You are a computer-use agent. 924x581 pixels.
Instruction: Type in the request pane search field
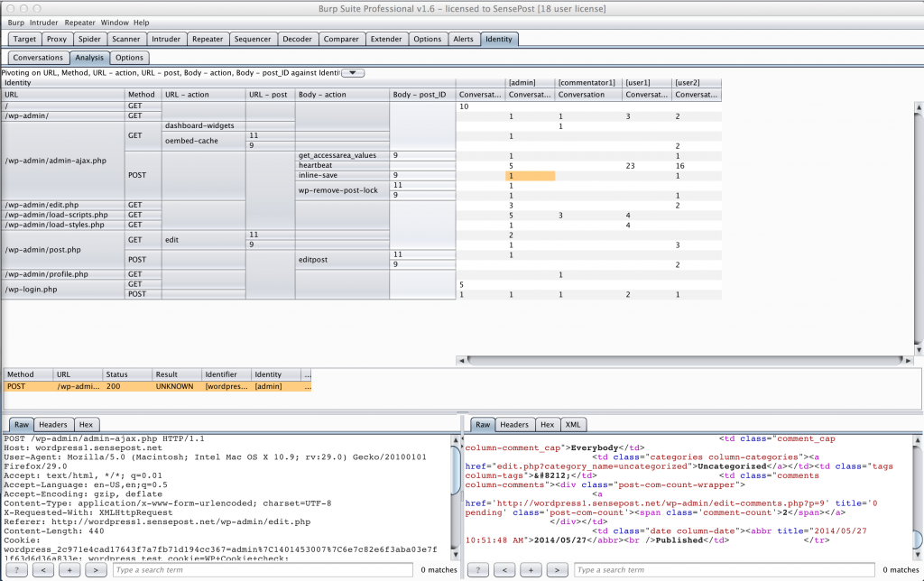(262, 569)
